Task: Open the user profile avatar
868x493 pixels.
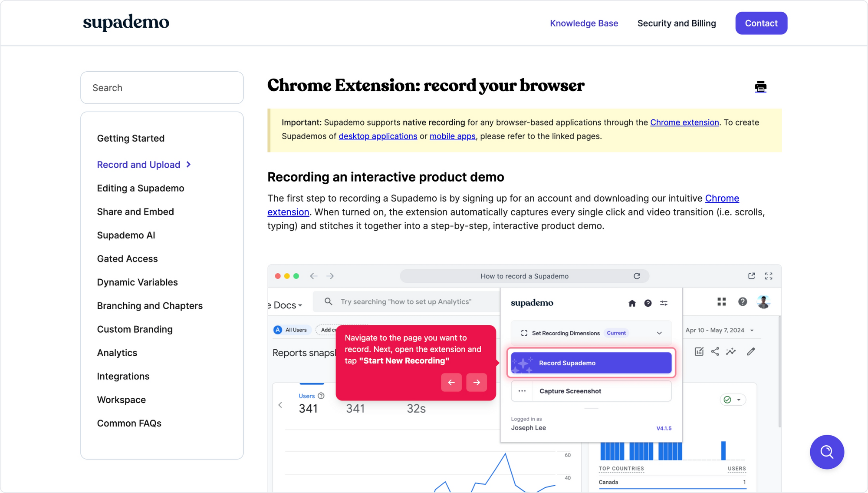Action: point(763,301)
